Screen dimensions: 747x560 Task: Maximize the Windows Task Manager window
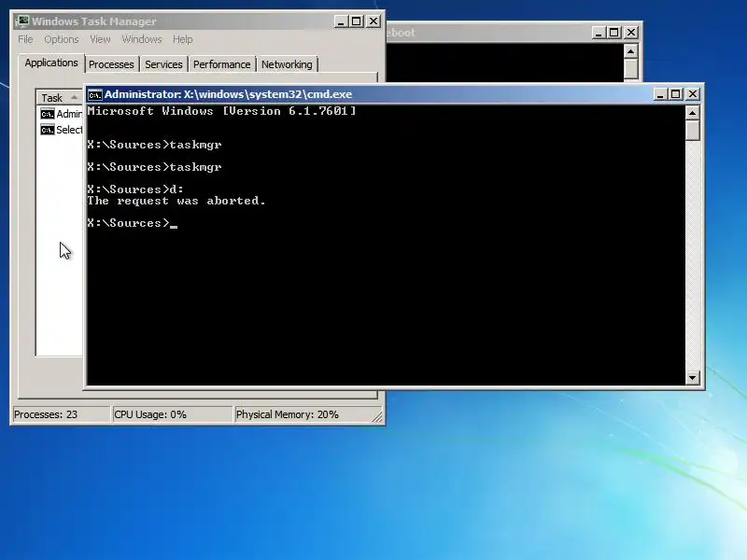(x=357, y=21)
